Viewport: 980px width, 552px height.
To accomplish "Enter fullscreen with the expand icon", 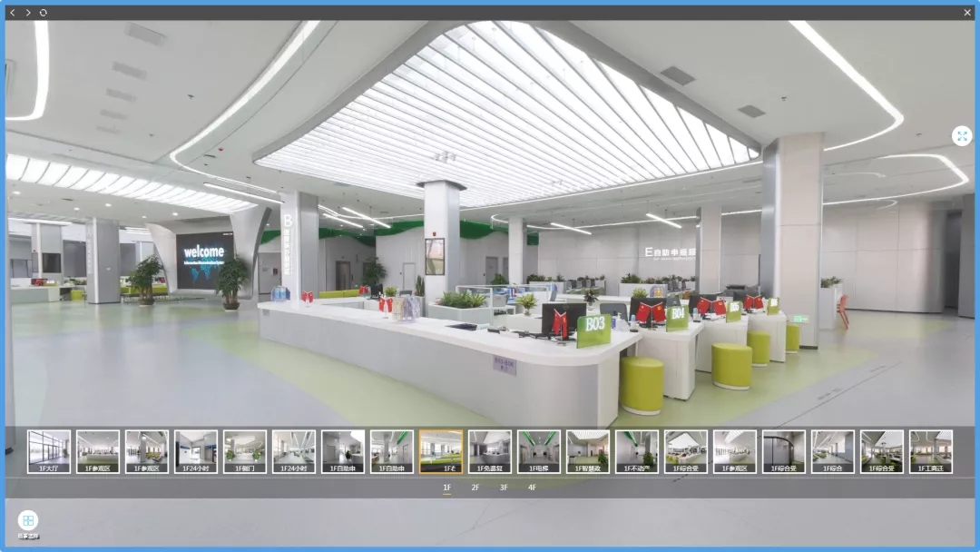I will (962, 136).
